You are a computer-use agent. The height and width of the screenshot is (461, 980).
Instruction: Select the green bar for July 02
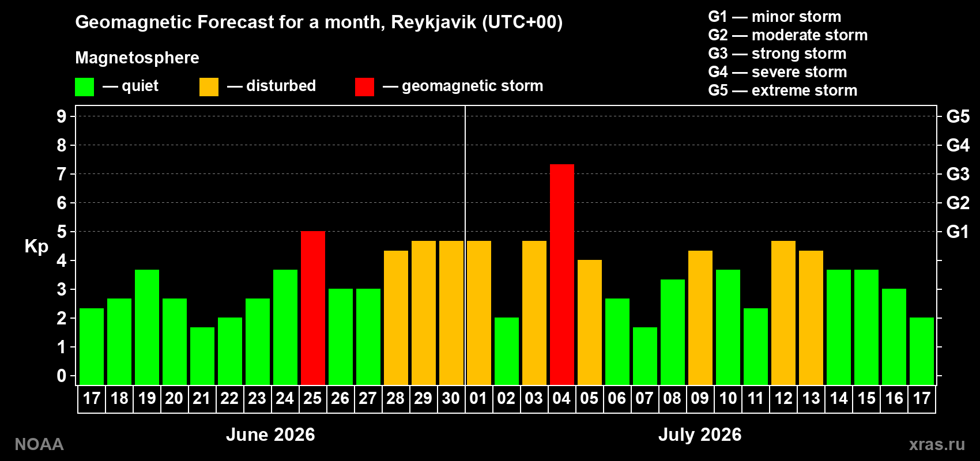pyautogui.click(x=507, y=351)
